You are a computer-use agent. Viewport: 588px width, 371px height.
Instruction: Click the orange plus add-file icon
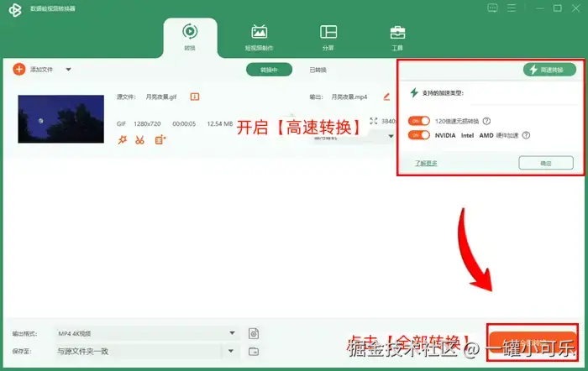coord(18,70)
